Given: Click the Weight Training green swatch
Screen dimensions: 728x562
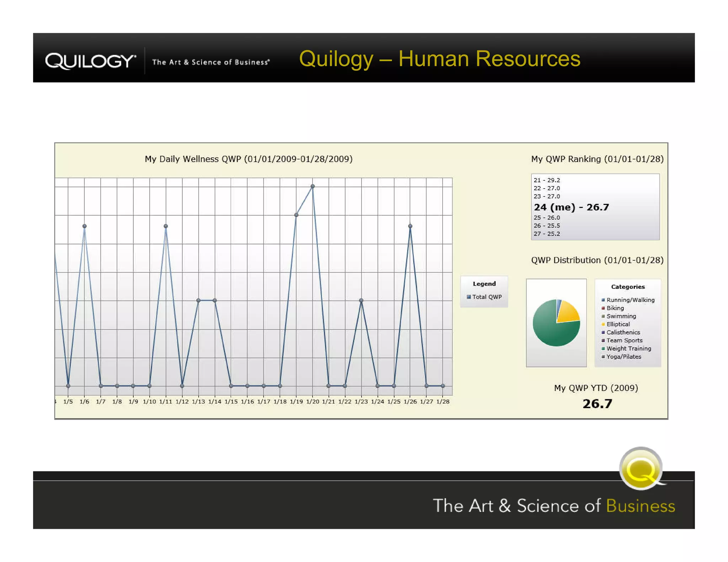Looking at the screenshot, I should [603, 349].
